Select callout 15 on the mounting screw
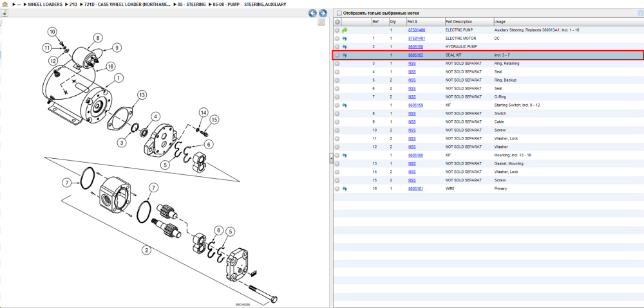 coord(214,120)
